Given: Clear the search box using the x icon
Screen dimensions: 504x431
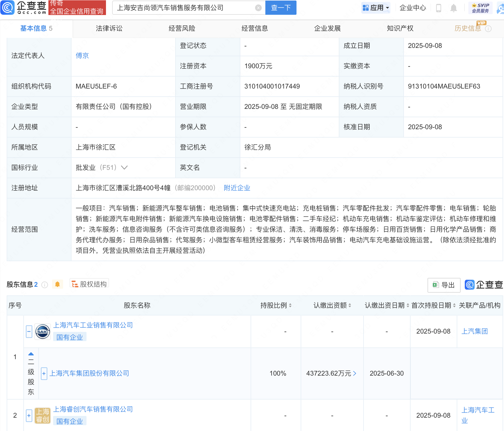Looking at the screenshot, I should point(258,8).
